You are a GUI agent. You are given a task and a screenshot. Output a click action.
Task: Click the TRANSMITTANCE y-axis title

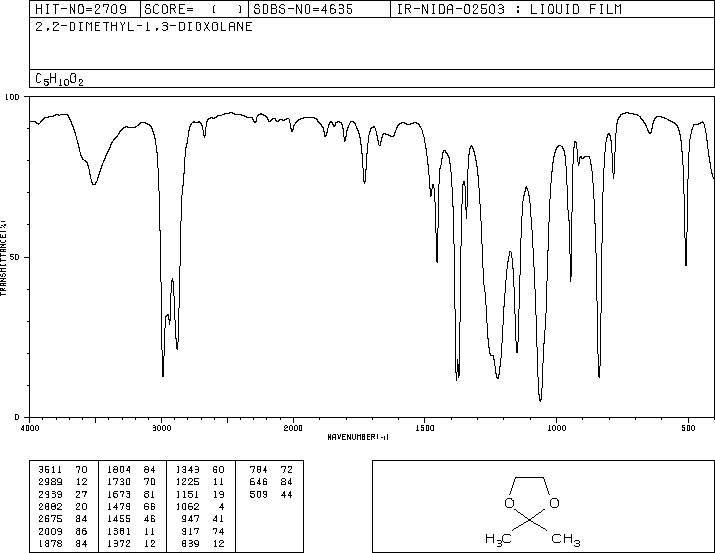point(3,258)
